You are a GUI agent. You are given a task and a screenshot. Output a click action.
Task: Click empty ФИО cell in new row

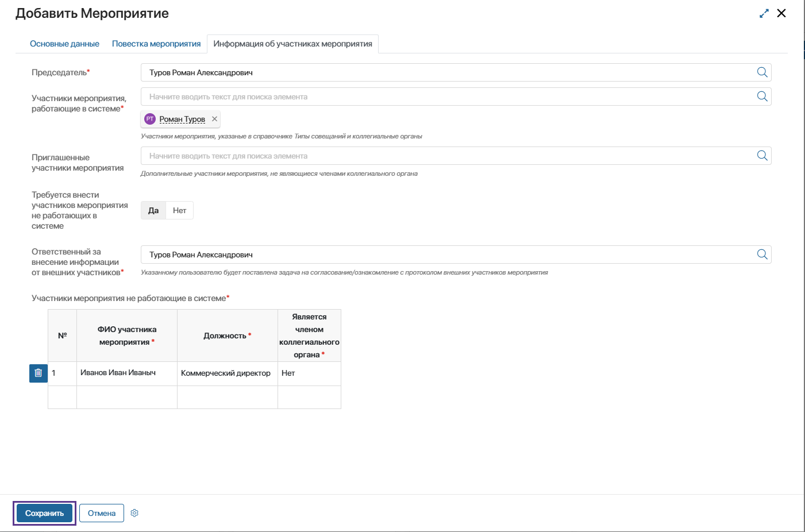coord(126,397)
